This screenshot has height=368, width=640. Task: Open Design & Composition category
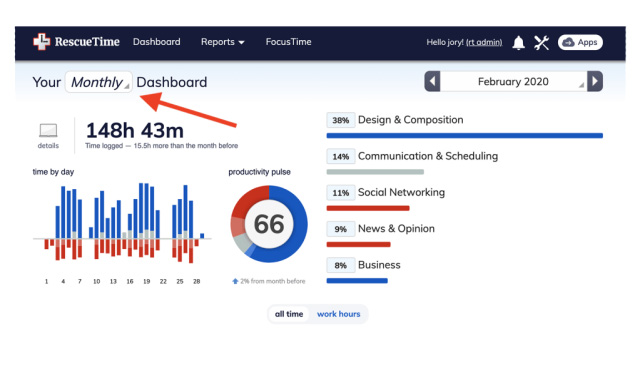[411, 120]
